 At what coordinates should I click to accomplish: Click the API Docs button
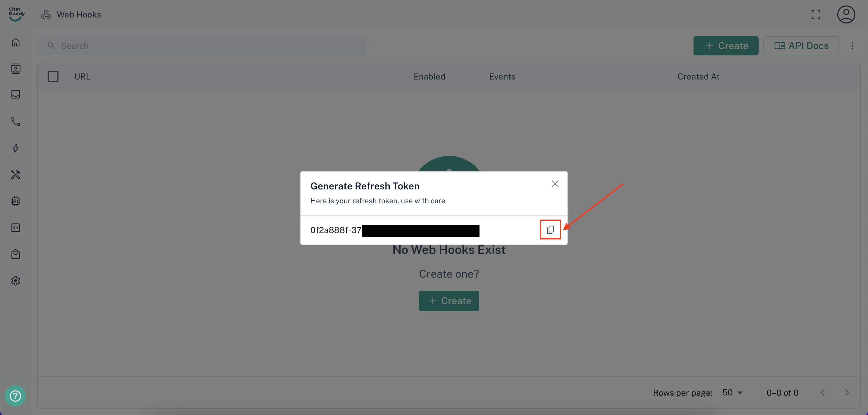[801, 46]
